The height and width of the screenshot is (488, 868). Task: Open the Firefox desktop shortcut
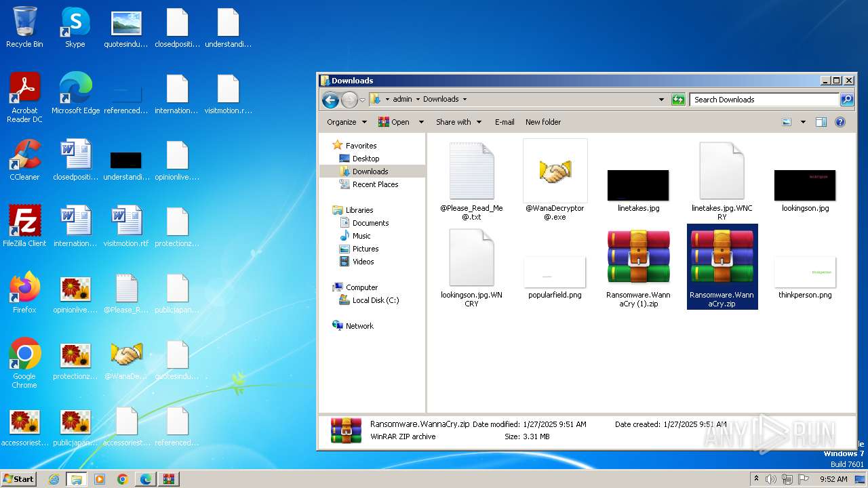click(x=24, y=292)
